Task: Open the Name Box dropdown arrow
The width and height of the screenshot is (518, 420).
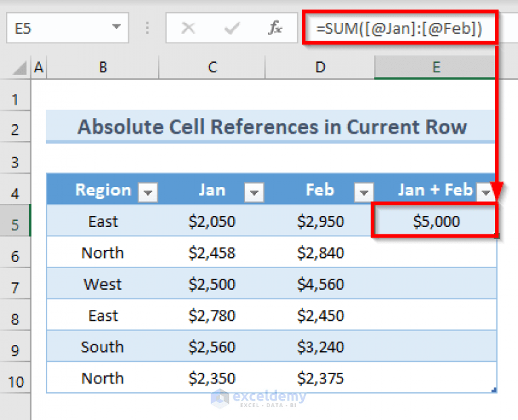Action: point(116,26)
